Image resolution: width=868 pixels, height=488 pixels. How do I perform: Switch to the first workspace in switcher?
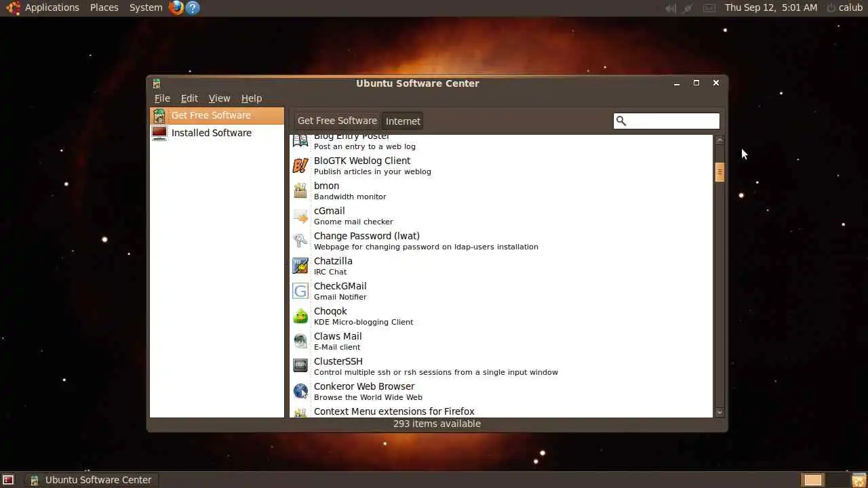click(812, 480)
